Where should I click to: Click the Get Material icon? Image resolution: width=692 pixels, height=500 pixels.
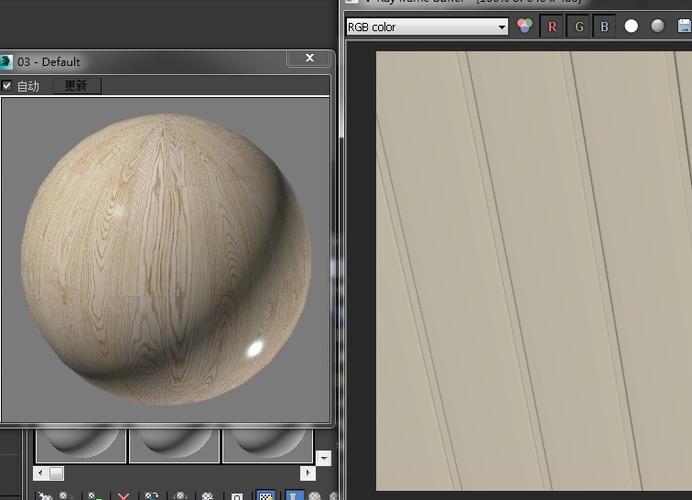(44, 496)
